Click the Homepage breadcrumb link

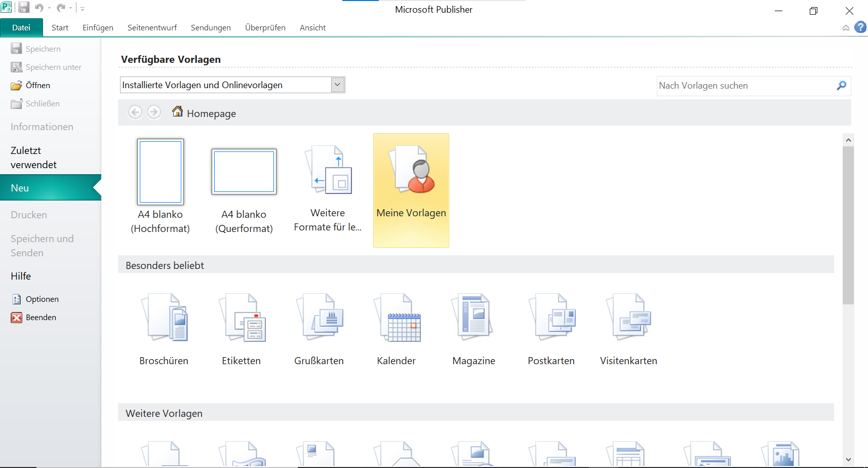tap(211, 113)
